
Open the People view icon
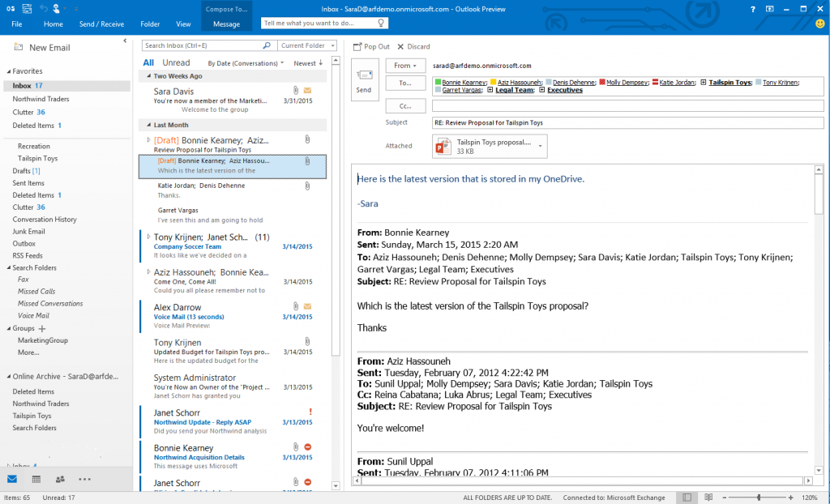[x=60, y=480]
